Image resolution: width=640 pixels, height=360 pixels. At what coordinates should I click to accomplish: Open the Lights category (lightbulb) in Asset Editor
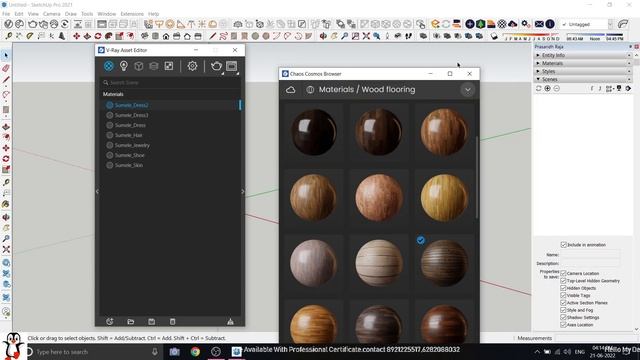pyautogui.click(x=124, y=66)
